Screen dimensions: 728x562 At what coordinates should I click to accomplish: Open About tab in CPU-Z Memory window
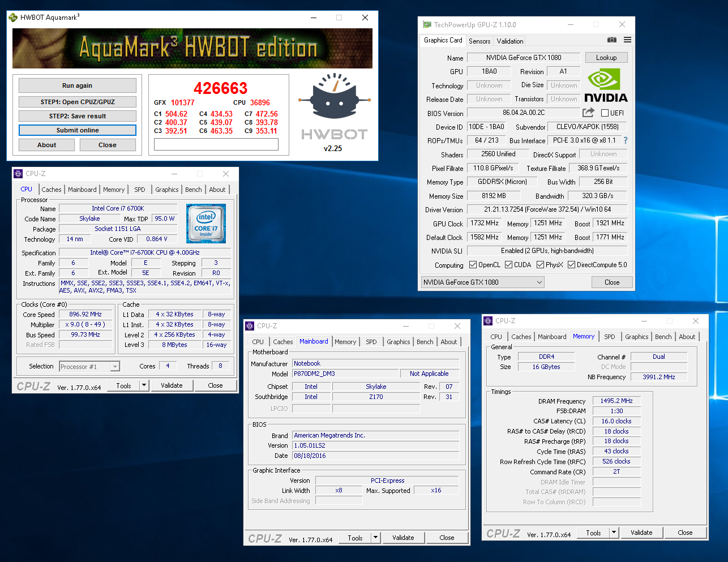687,337
